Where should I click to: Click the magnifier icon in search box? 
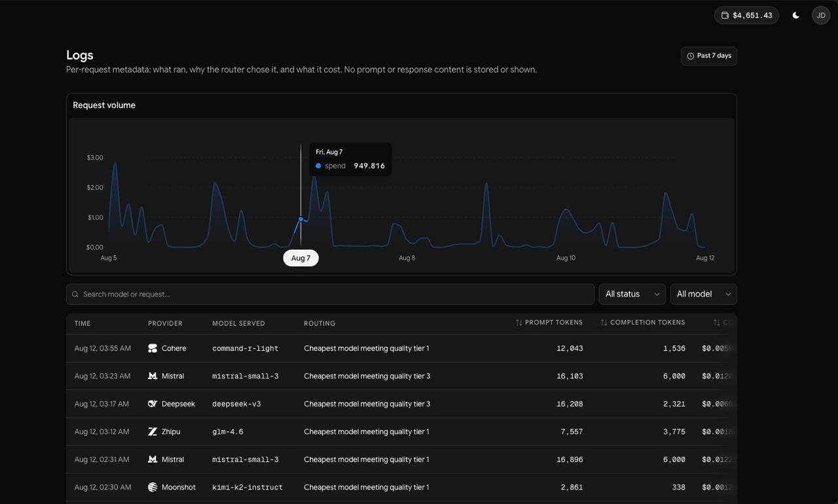tap(75, 294)
